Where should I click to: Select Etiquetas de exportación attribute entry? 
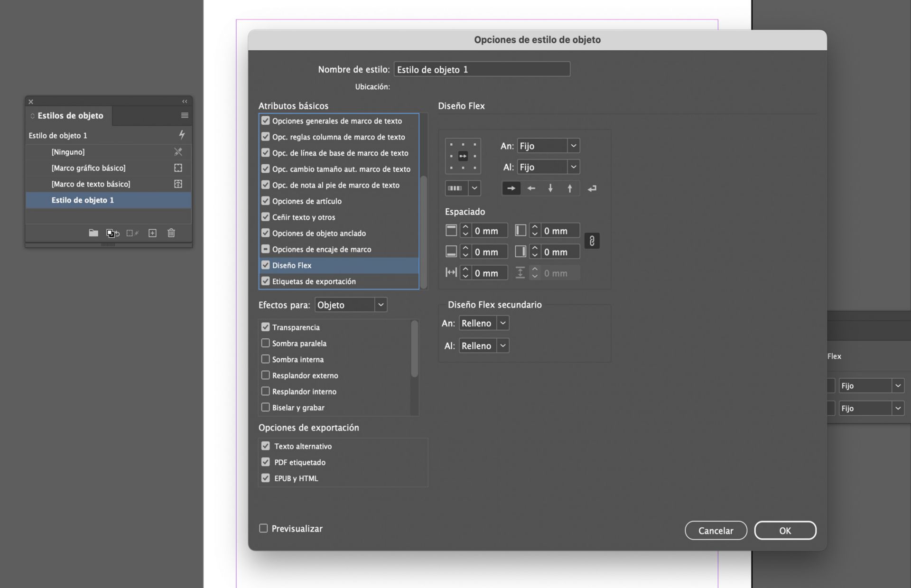[x=314, y=281]
